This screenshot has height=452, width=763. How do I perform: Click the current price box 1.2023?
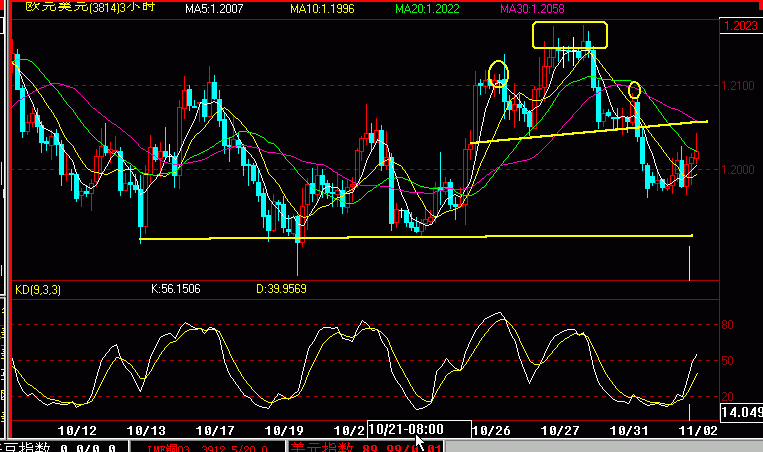click(x=741, y=26)
